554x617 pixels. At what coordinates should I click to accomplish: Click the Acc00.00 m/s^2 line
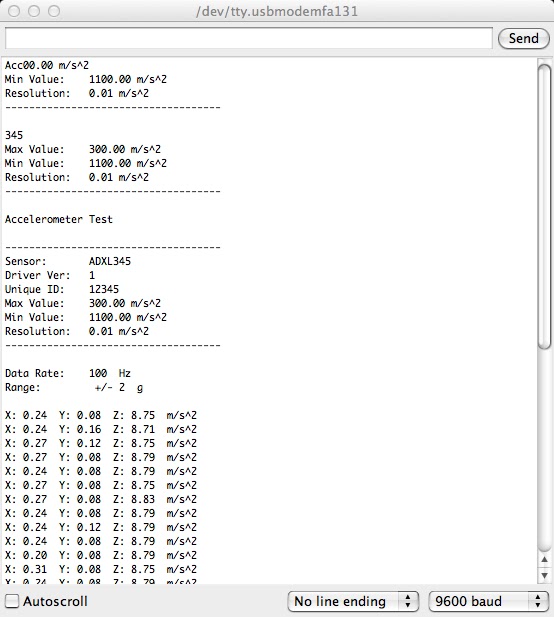point(47,65)
